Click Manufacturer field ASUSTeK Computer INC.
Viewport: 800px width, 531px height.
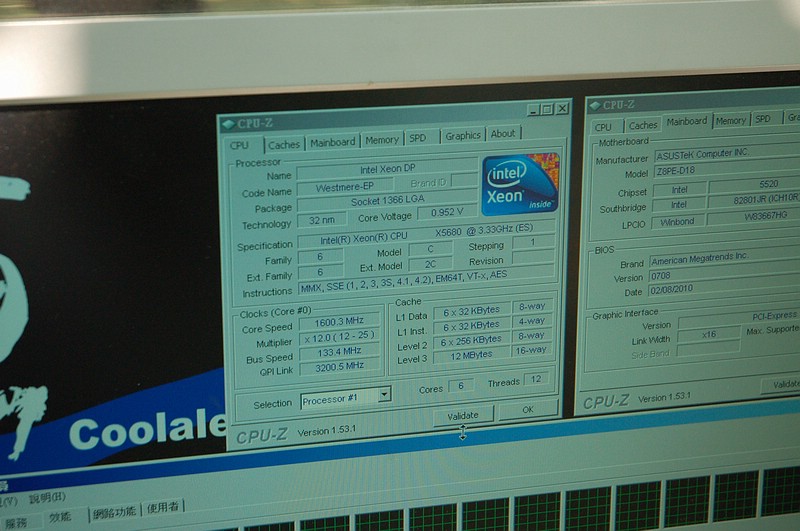(727, 153)
